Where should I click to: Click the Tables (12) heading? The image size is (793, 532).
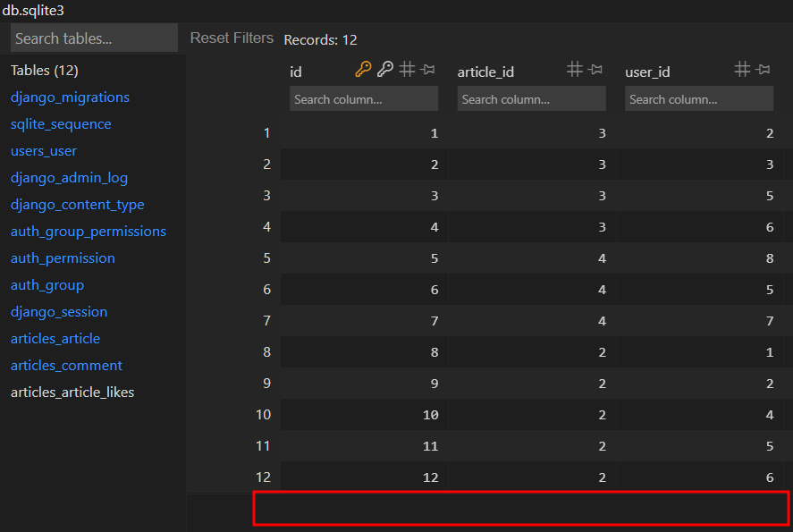[x=45, y=71]
